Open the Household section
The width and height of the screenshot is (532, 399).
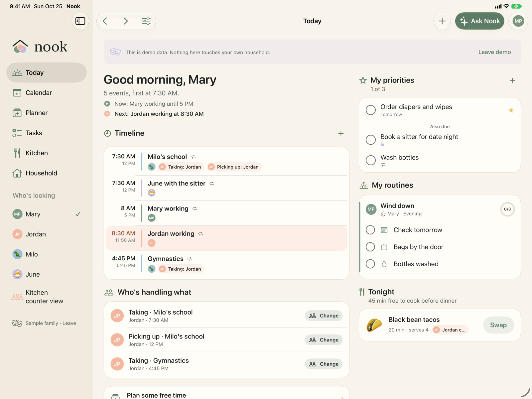[x=47, y=173]
